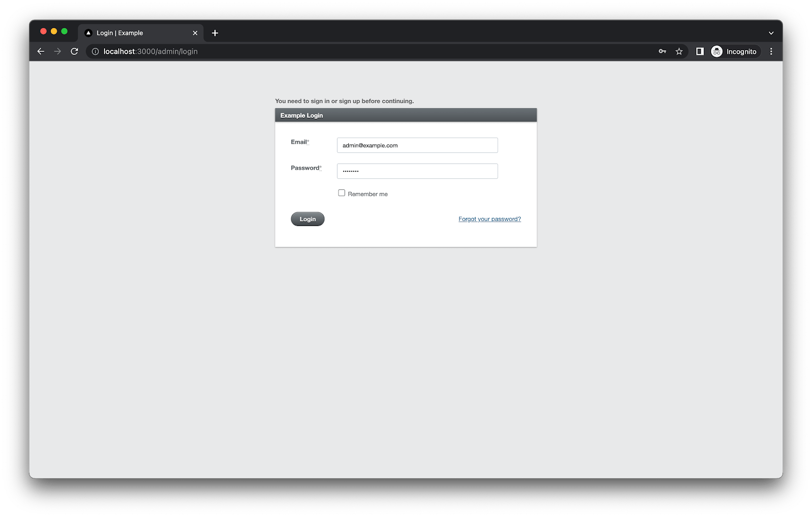Click the page reload icon
Image resolution: width=812 pixels, height=517 pixels.
[x=74, y=51]
